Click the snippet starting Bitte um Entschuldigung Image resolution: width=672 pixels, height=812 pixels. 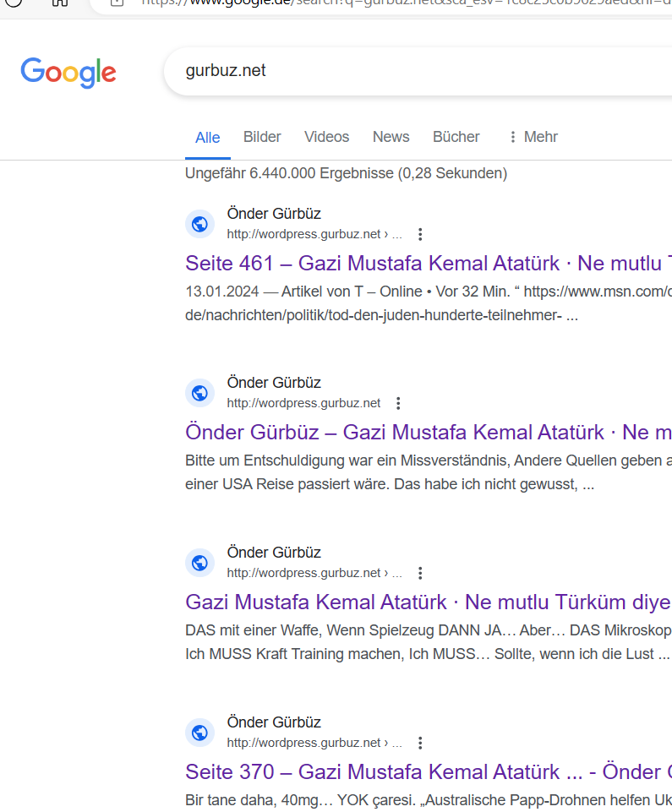pyautogui.click(x=429, y=472)
